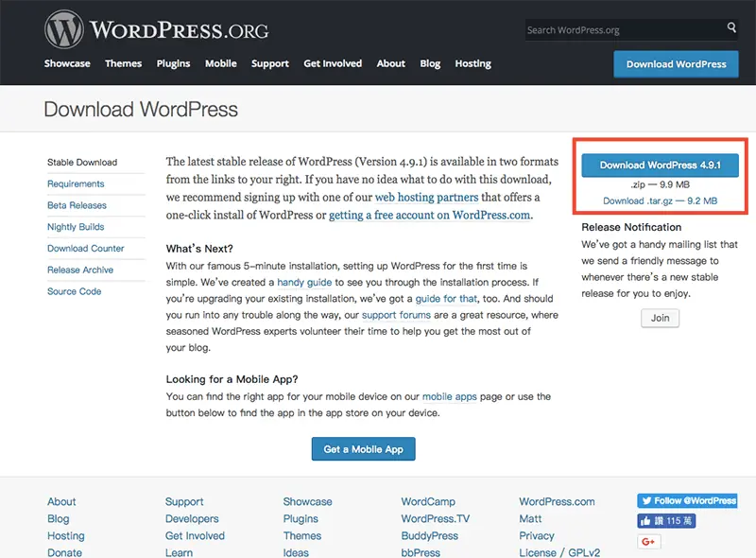
Task: Visit the support forums link
Action: [x=396, y=315]
